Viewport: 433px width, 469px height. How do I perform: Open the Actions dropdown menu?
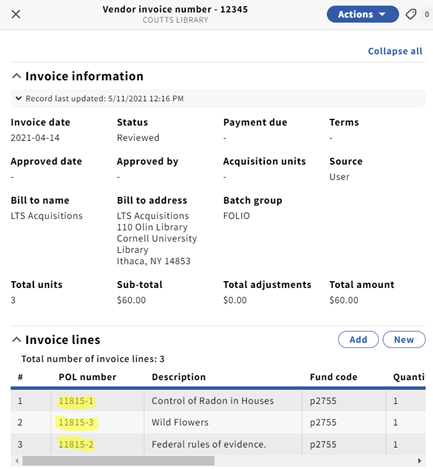(x=362, y=14)
